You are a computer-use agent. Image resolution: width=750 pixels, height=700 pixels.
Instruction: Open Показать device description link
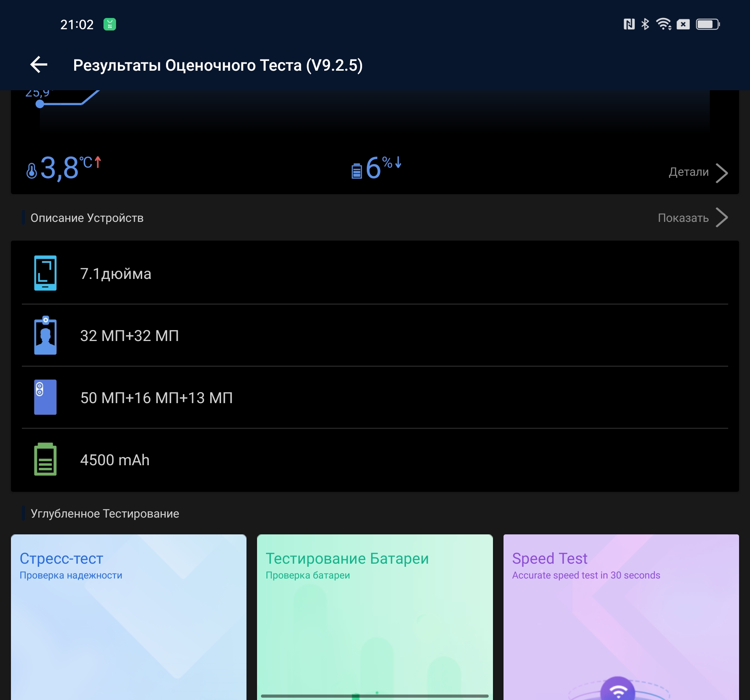pyautogui.click(x=683, y=218)
